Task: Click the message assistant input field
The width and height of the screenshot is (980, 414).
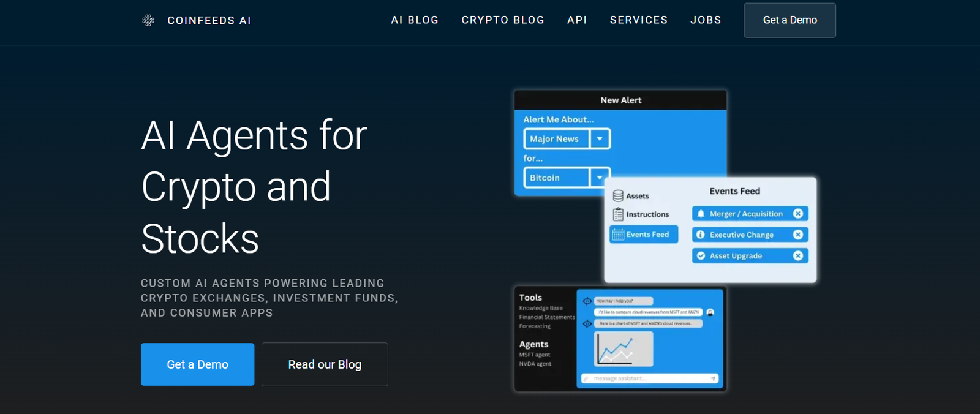Action: 643,378
